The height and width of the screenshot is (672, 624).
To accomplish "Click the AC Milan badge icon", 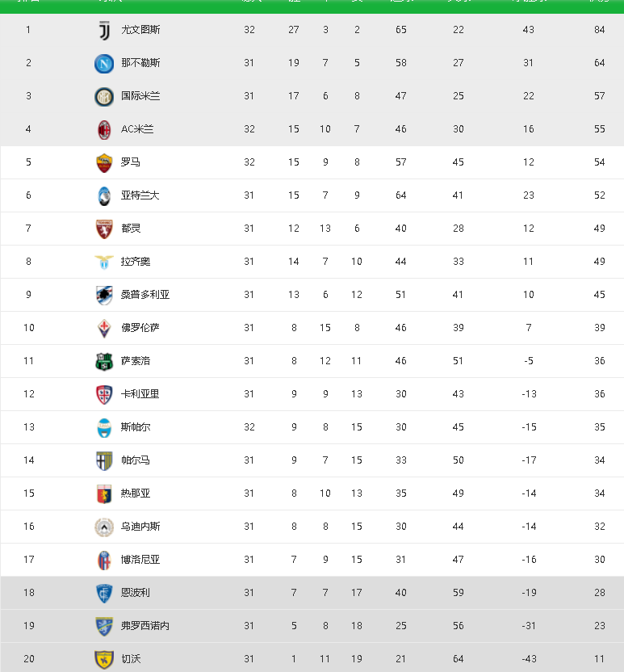I will point(103,129).
